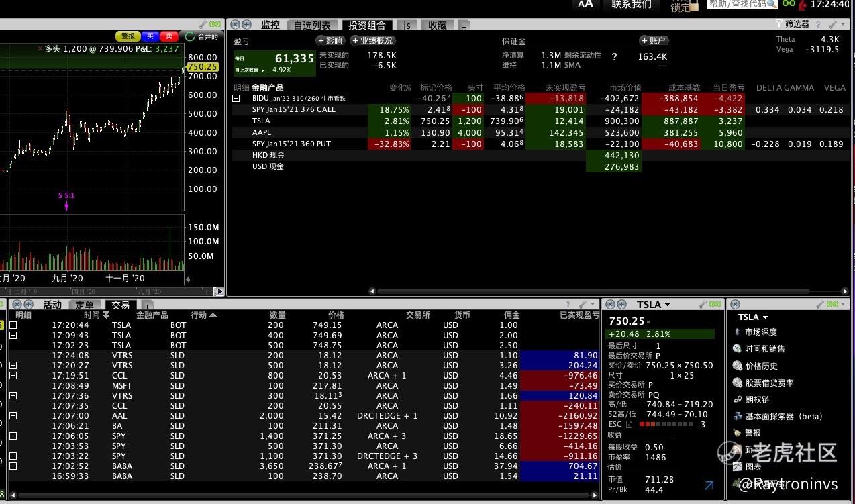Switch to the 定单 orders tab
This screenshot has width=855, height=504.
[x=85, y=305]
